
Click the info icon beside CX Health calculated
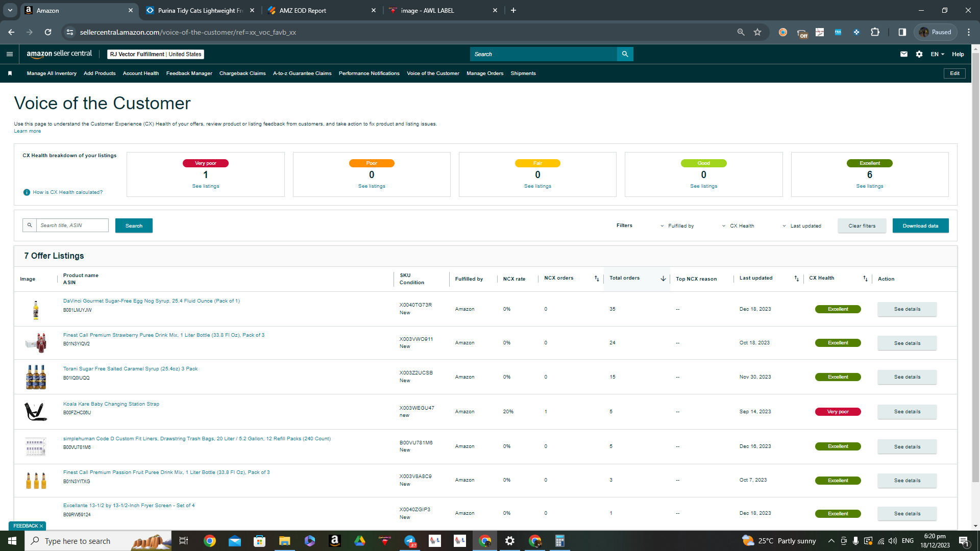[27, 192]
